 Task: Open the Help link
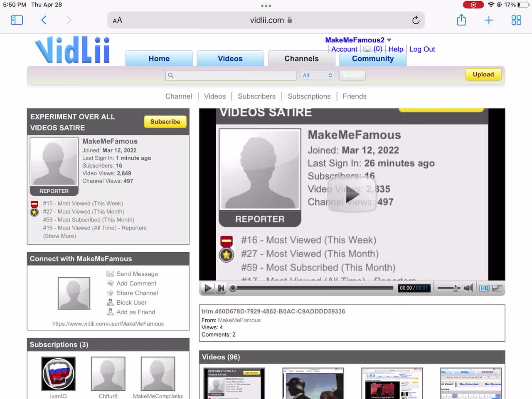click(396, 49)
